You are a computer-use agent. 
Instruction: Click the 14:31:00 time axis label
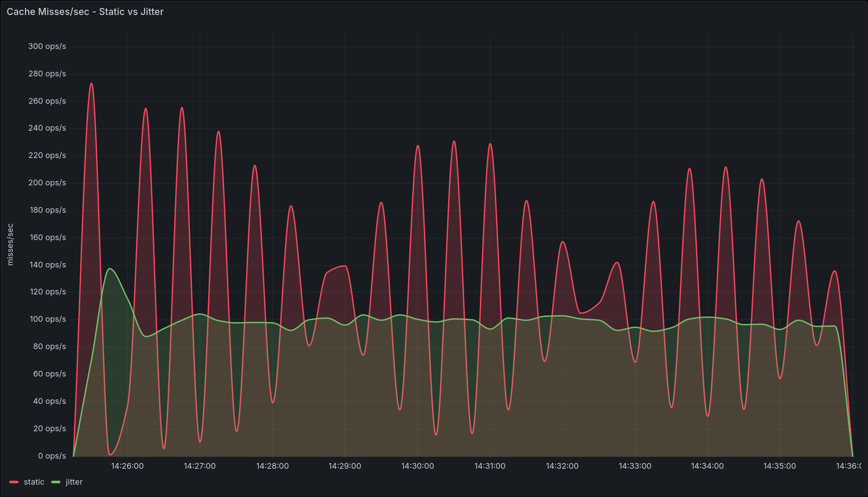click(490, 466)
